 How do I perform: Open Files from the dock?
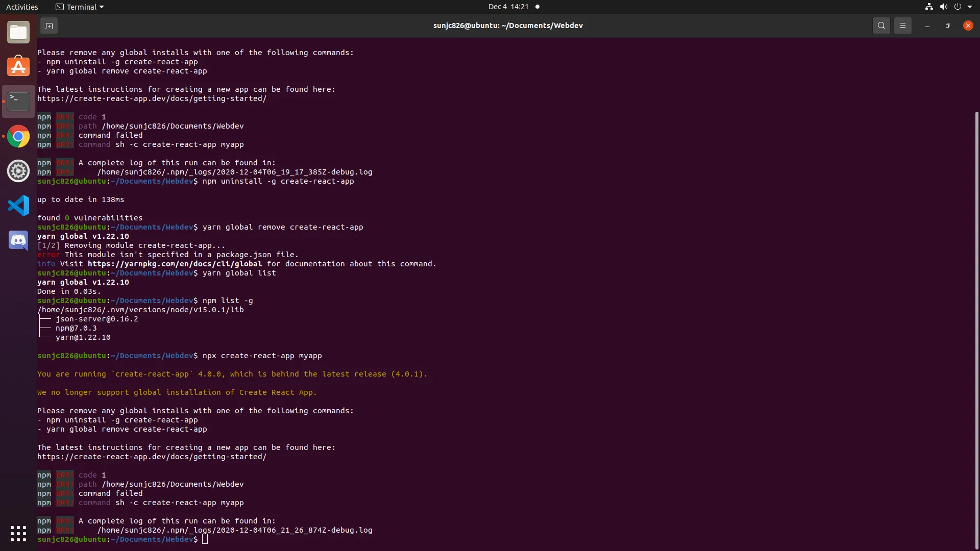coord(18,33)
